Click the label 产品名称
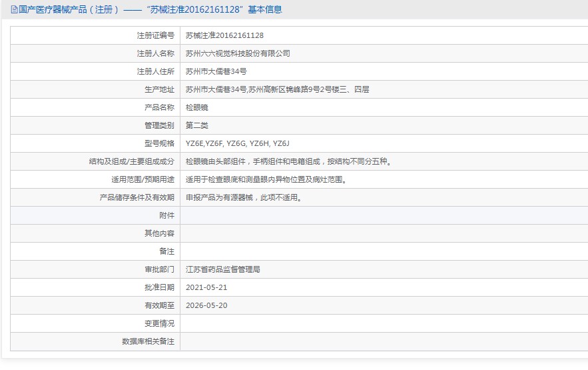The width and height of the screenshot is (588, 370). click(x=159, y=107)
